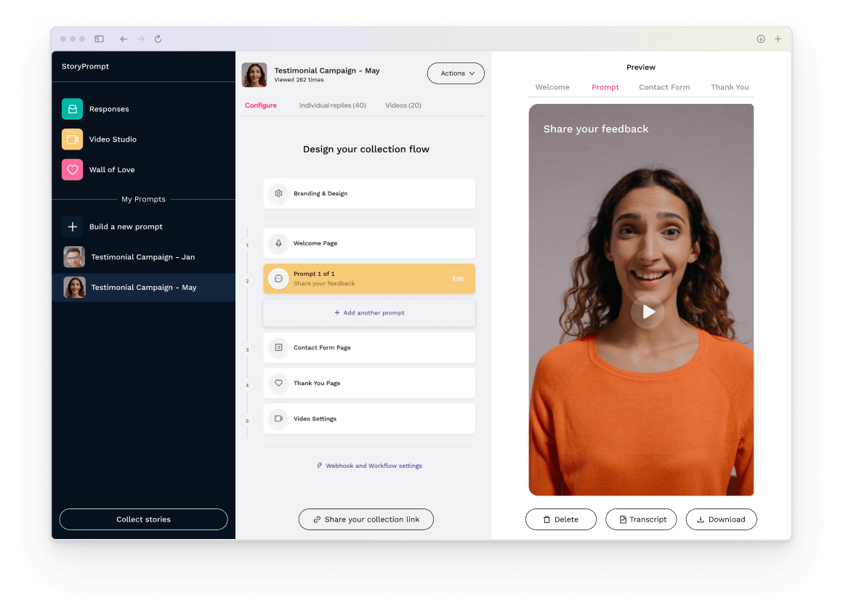The width and height of the screenshot is (843, 616).
Task: Open the Welcome Page step
Action: 369,243
